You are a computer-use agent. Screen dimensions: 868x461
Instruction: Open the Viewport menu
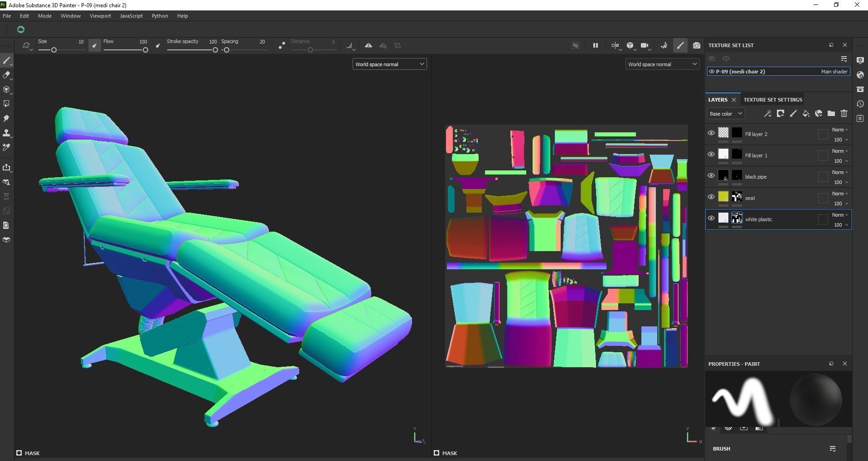100,16
